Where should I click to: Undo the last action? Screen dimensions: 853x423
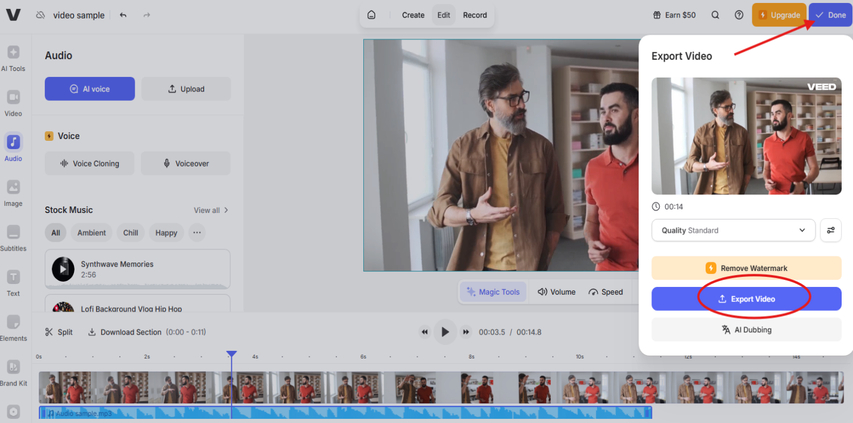pyautogui.click(x=123, y=15)
